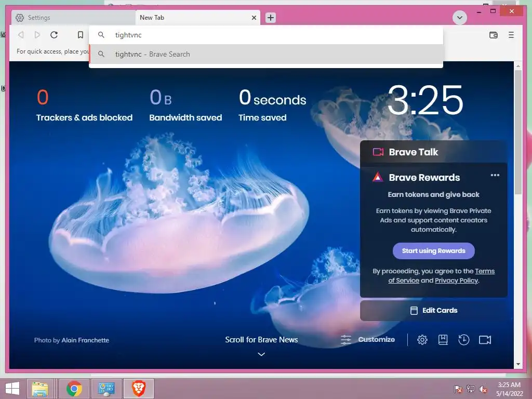
Task: Click the Edit Cards button
Action: pyautogui.click(x=434, y=311)
